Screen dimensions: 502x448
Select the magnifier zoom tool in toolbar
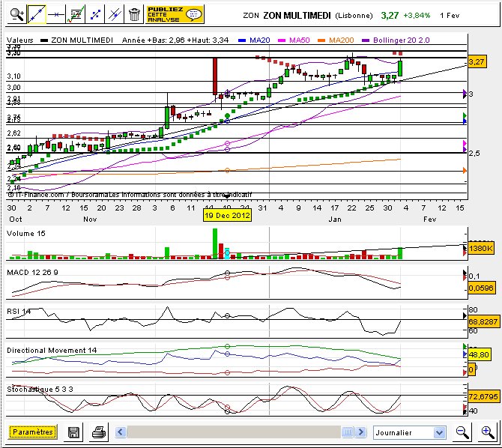point(16,14)
